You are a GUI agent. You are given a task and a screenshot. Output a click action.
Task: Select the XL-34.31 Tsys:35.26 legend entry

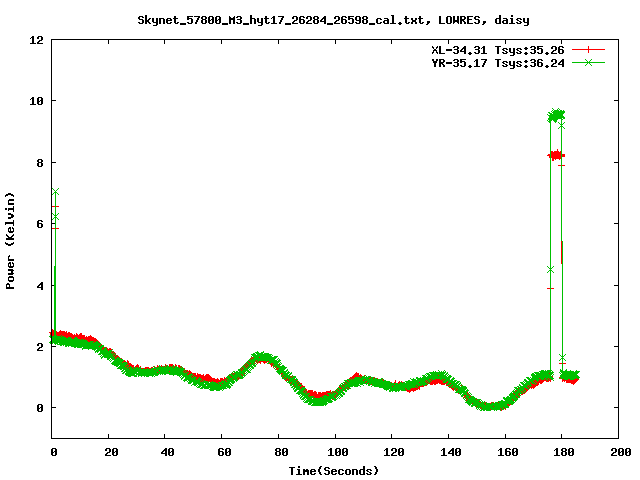[498, 50]
